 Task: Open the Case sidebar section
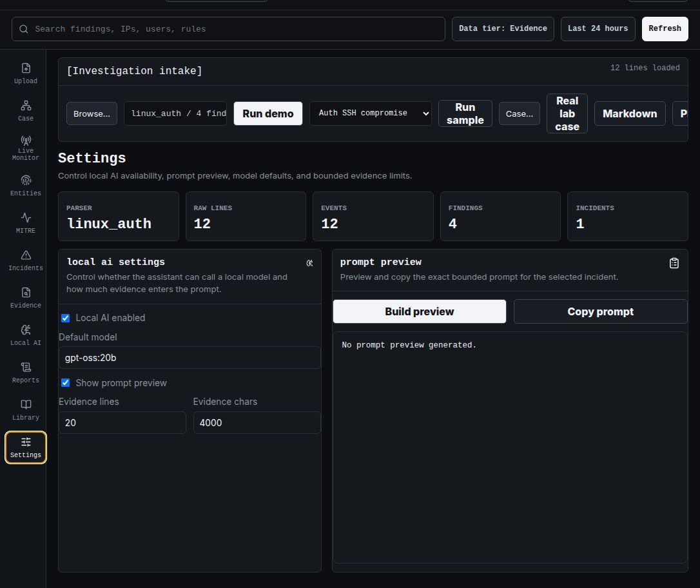[x=25, y=111]
